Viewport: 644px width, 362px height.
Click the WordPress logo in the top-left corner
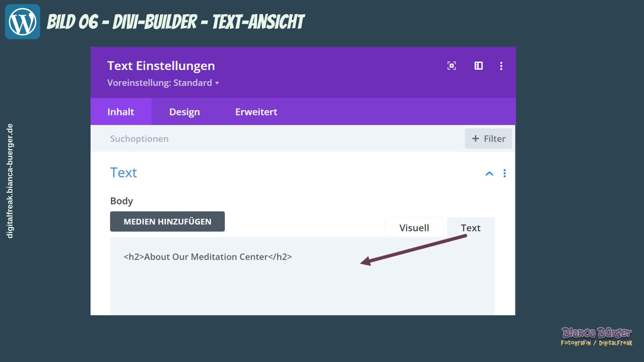click(22, 21)
